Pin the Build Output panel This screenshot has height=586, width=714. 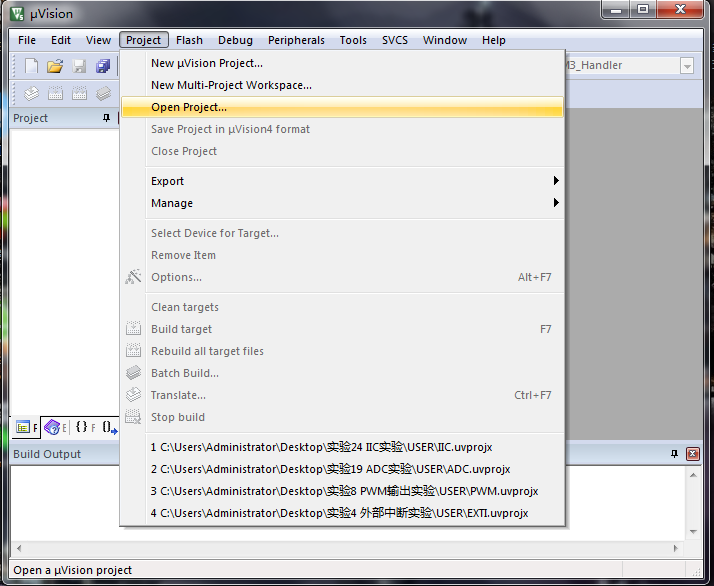pos(674,454)
